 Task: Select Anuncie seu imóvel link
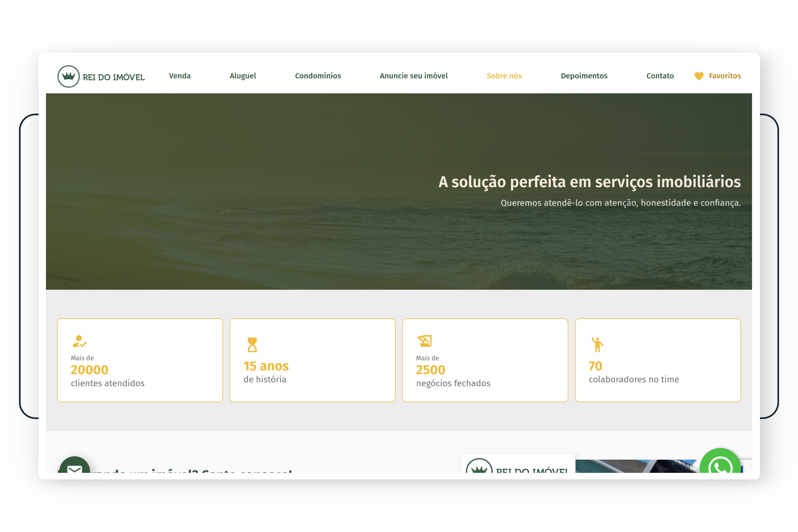pyautogui.click(x=413, y=76)
